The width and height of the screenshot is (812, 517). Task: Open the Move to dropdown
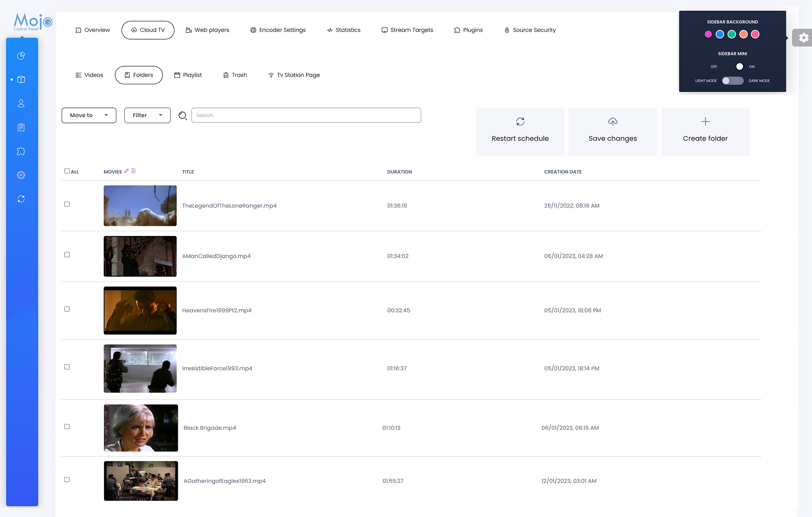89,115
